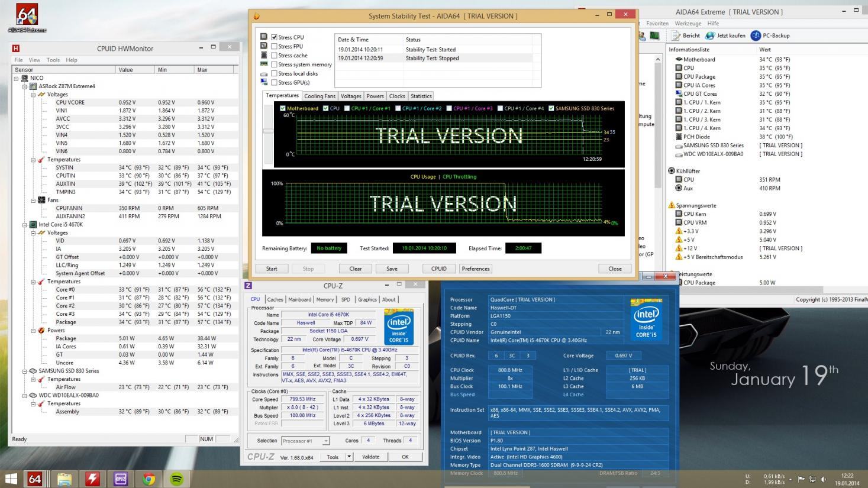The width and height of the screenshot is (868, 488).
Task: Click the Motherboard sensor icon in Informationsliste
Action: tap(679, 59)
